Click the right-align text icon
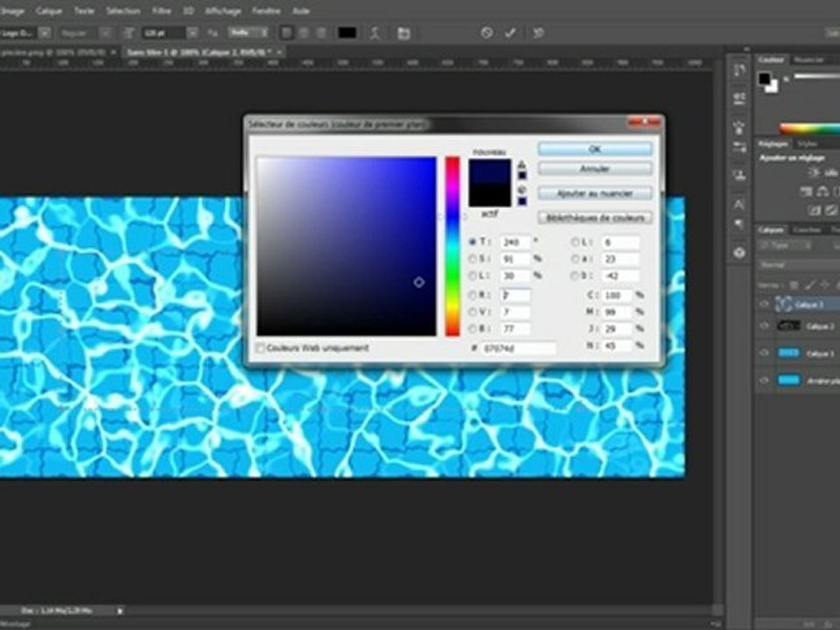The image size is (840, 630). tap(321, 33)
